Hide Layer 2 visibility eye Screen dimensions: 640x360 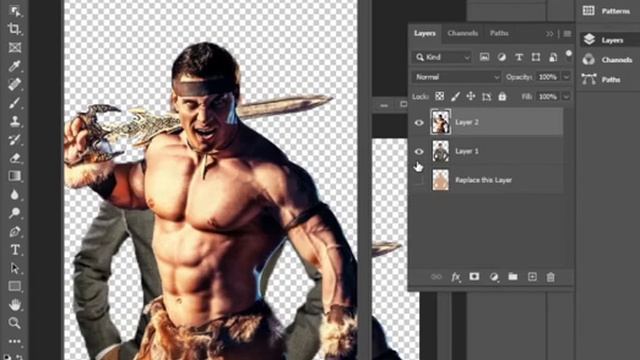[x=419, y=122]
